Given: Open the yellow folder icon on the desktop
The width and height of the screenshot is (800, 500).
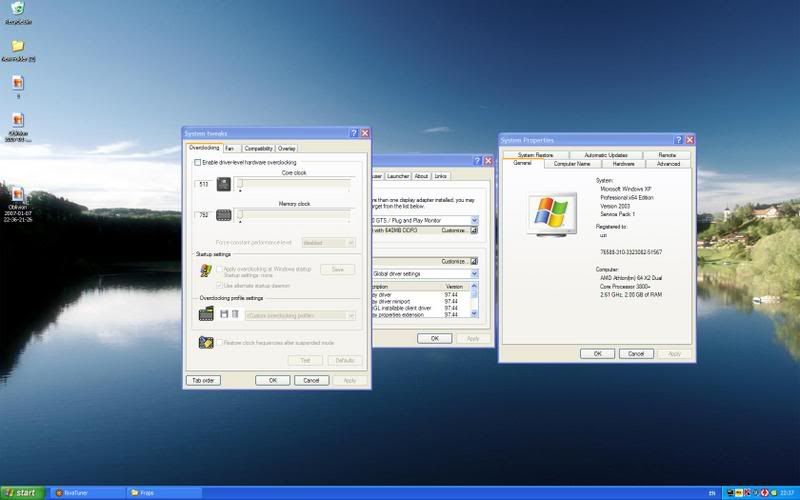Looking at the screenshot, I should coord(18,46).
